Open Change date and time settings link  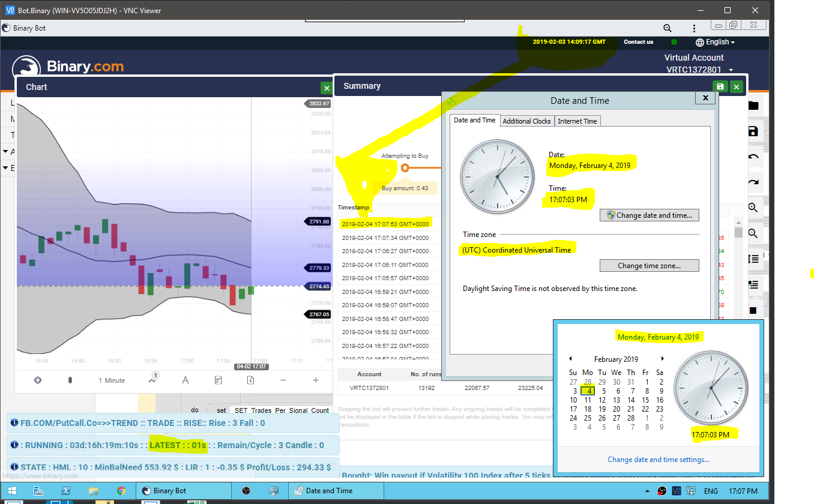(x=659, y=460)
